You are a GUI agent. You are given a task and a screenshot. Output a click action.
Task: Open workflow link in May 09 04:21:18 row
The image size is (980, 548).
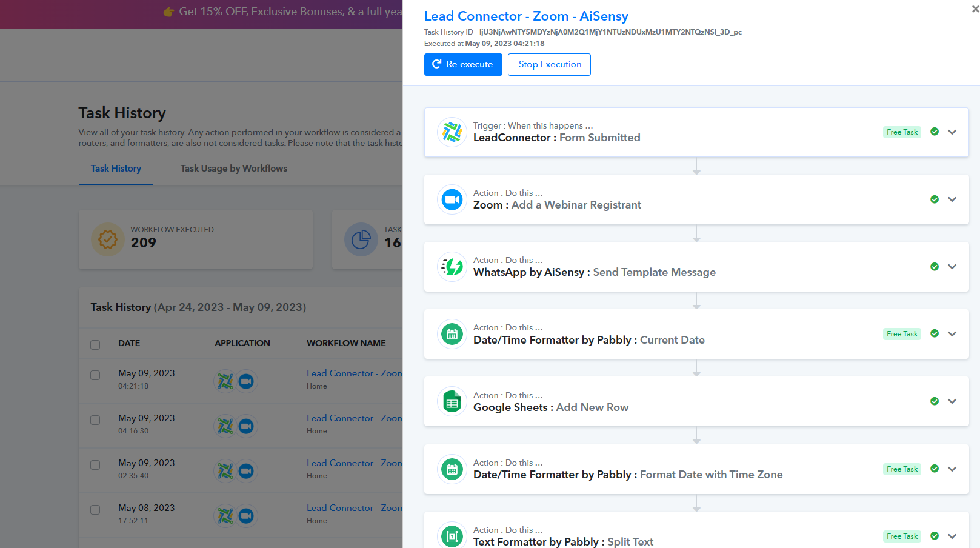click(x=355, y=373)
